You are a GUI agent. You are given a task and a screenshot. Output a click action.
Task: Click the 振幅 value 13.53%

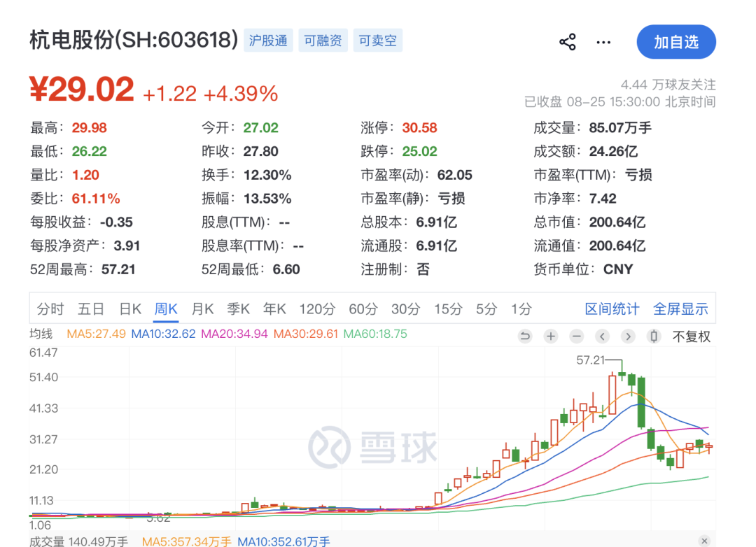[267, 199]
